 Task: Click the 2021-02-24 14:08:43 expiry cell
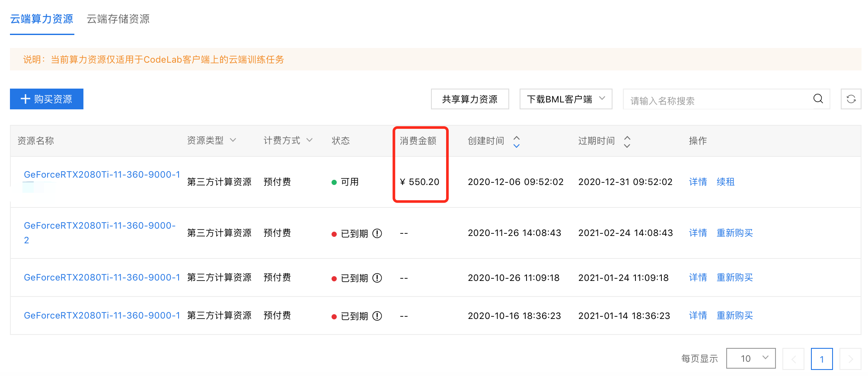tap(625, 233)
